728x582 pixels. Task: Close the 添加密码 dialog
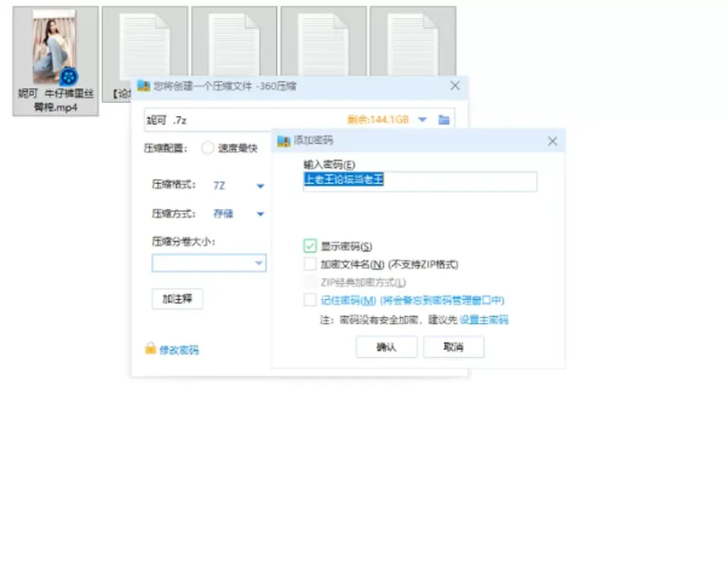(x=552, y=141)
